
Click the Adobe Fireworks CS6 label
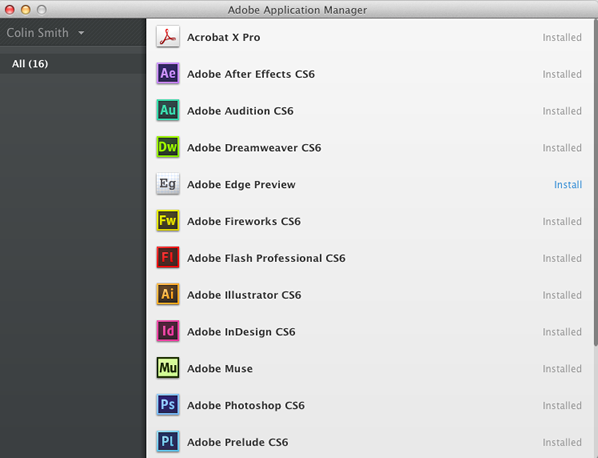244,221
